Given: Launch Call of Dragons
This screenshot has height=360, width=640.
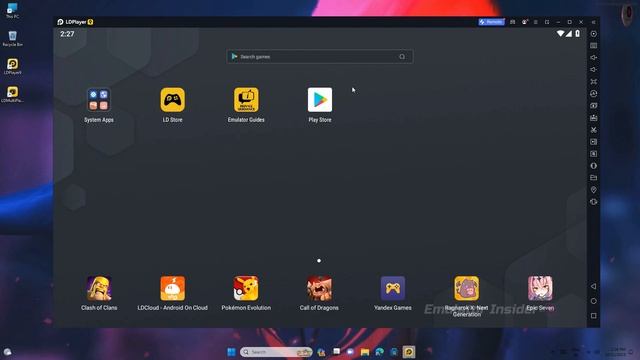Looking at the screenshot, I should [320, 288].
